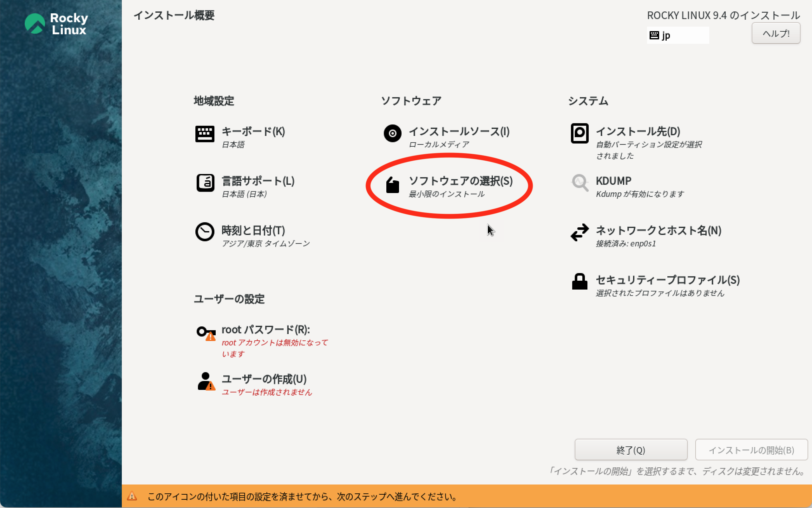Open the KDUMP settings label
The image size is (812, 508).
[x=613, y=181]
